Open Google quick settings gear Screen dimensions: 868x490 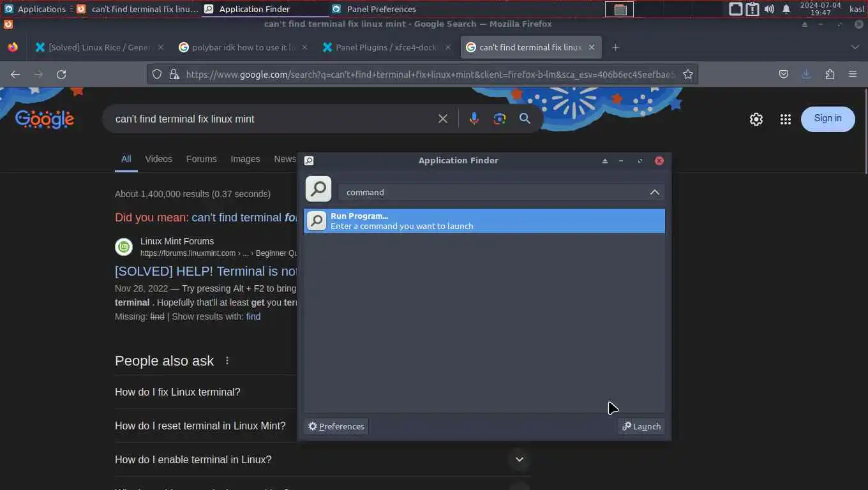pos(756,119)
